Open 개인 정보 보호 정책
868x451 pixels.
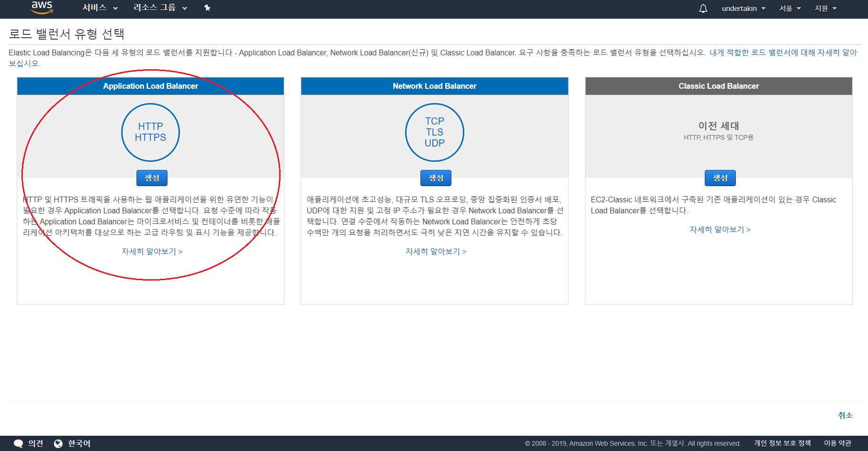[x=783, y=443]
